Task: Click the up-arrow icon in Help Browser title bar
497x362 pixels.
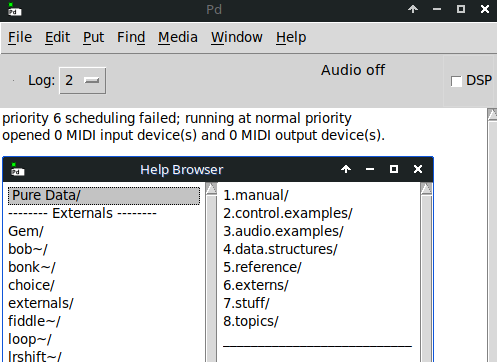Action: pos(346,169)
